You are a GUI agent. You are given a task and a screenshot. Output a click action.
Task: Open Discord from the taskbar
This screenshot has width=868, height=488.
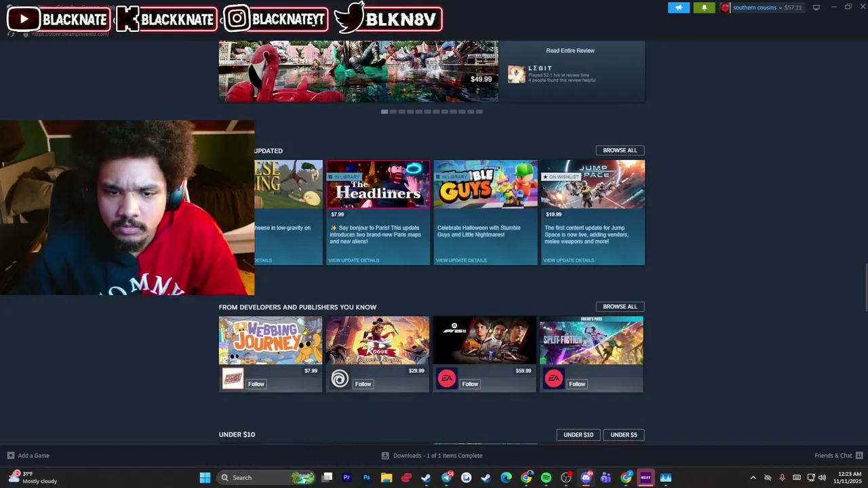[586, 478]
